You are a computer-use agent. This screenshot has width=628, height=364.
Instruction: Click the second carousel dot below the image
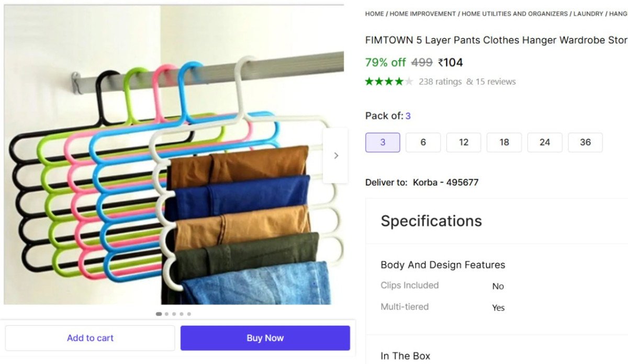tap(166, 314)
